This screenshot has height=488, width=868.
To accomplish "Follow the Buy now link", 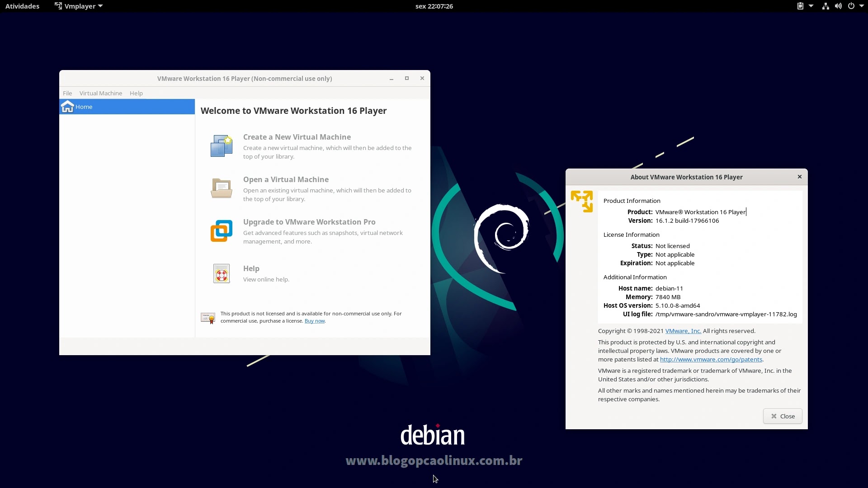I will pos(315,321).
